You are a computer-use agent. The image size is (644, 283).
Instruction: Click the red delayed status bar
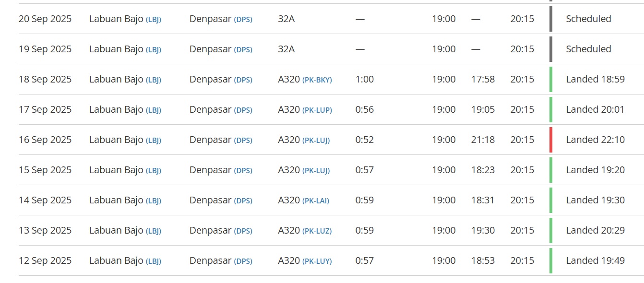(x=551, y=140)
